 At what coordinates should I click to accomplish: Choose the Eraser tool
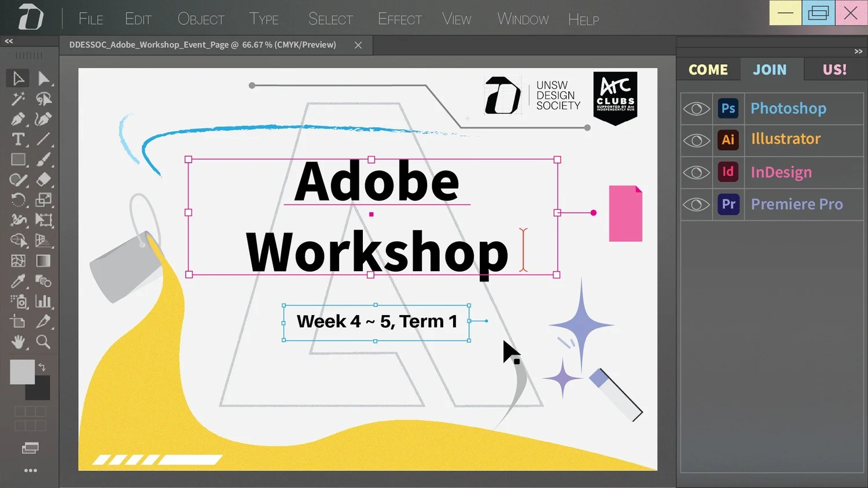tap(43, 180)
